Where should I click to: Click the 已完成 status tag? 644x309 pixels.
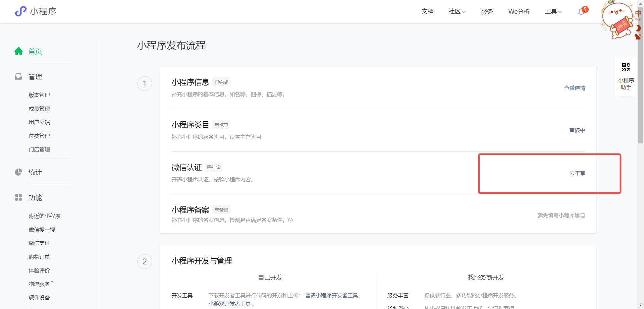coord(221,82)
